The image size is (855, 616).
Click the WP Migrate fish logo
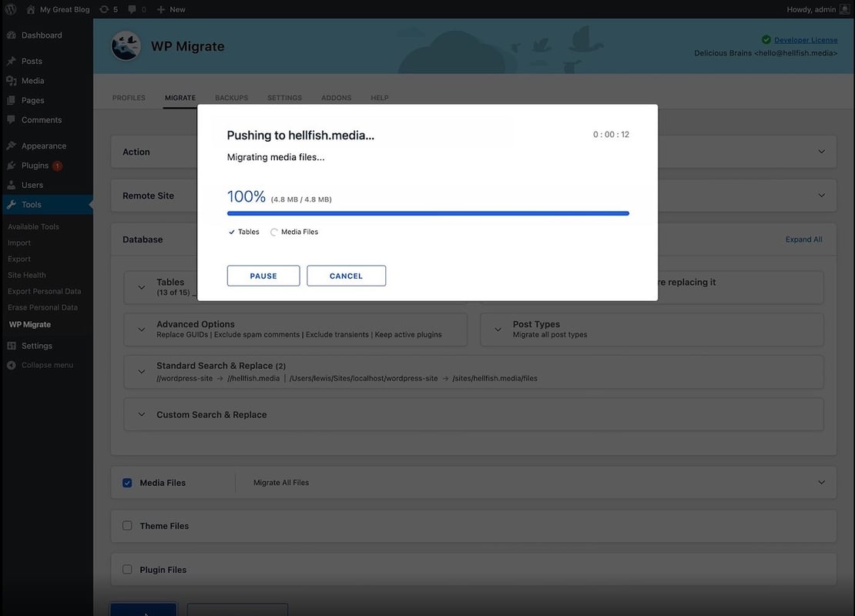[x=126, y=45]
